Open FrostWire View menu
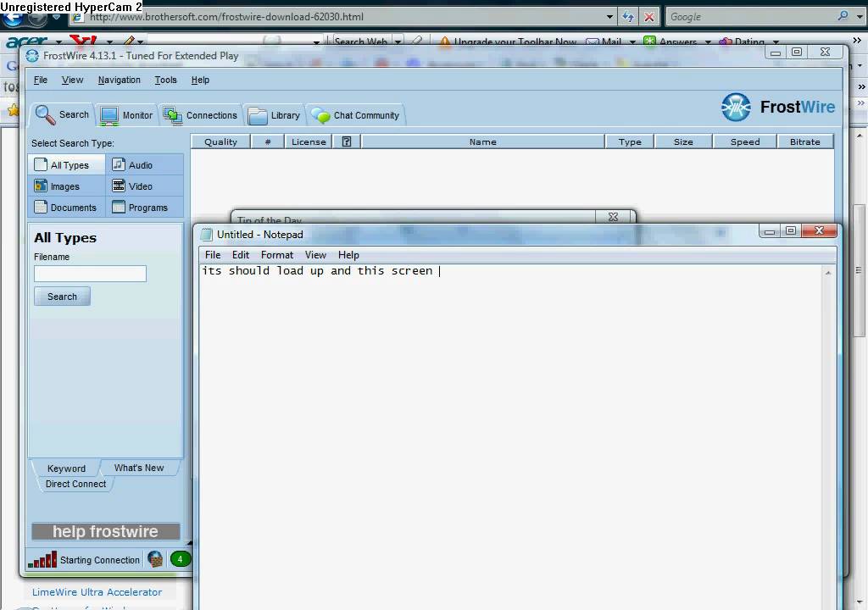This screenshot has height=610, width=868. click(73, 80)
